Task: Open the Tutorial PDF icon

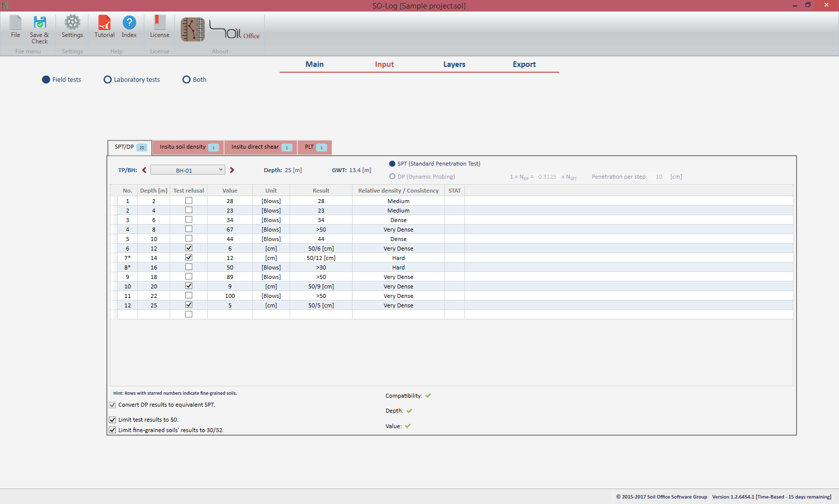Action: pyautogui.click(x=104, y=23)
